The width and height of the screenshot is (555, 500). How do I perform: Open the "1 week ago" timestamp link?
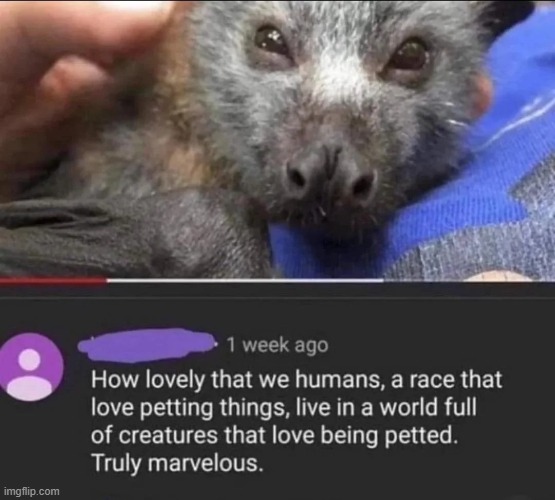(278, 345)
